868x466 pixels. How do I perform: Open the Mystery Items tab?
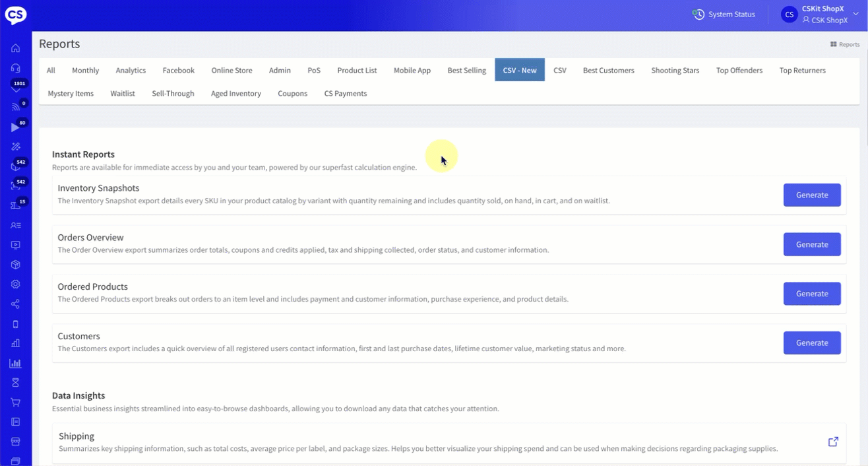pyautogui.click(x=71, y=94)
